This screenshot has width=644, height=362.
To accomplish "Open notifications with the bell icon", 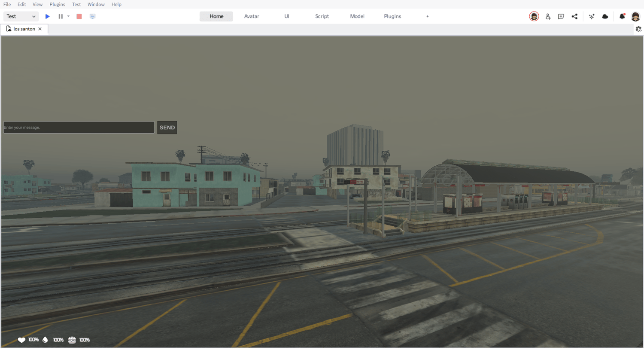I will point(622,16).
